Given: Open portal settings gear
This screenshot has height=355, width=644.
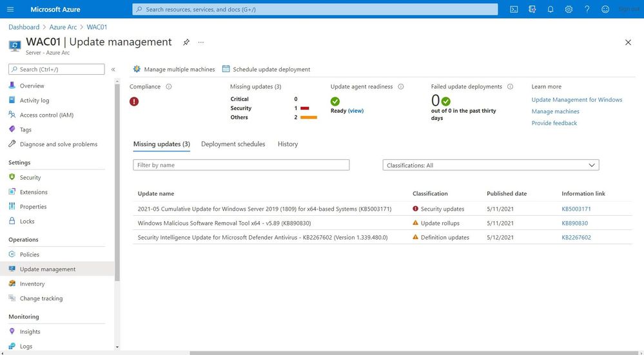Looking at the screenshot, I should [569, 9].
